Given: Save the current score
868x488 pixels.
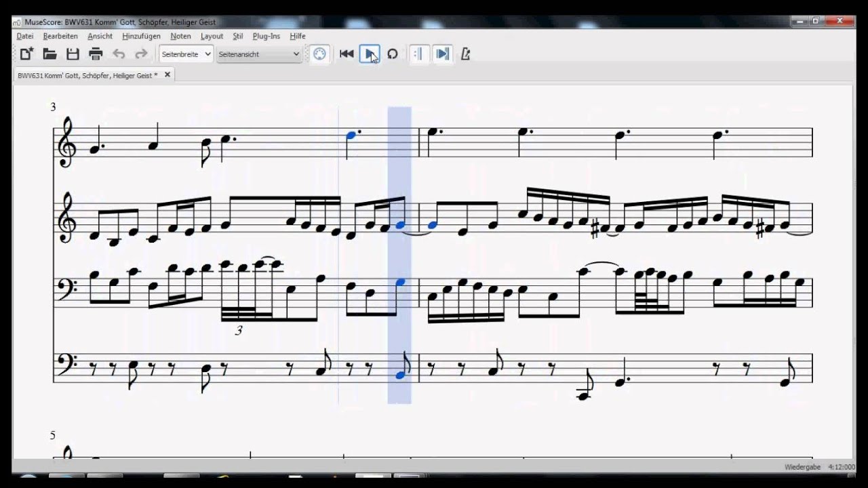Looking at the screenshot, I should point(73,54).
